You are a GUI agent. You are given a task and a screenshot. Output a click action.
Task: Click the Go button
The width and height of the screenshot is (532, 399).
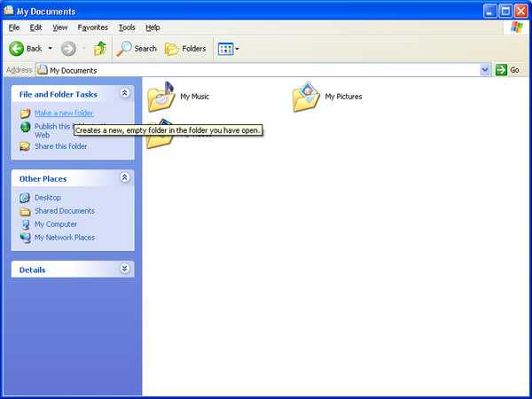507,70
